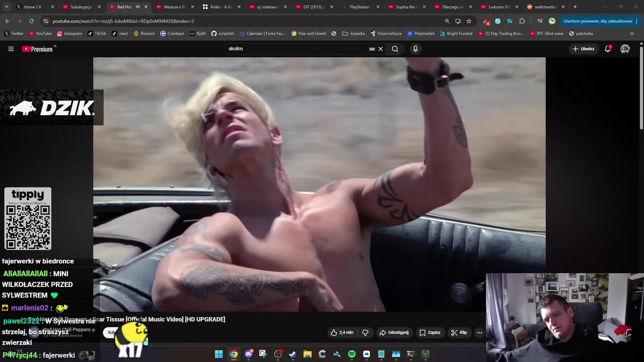Open Spotify from the taskbar
The image size is (644, 362).
352,354
